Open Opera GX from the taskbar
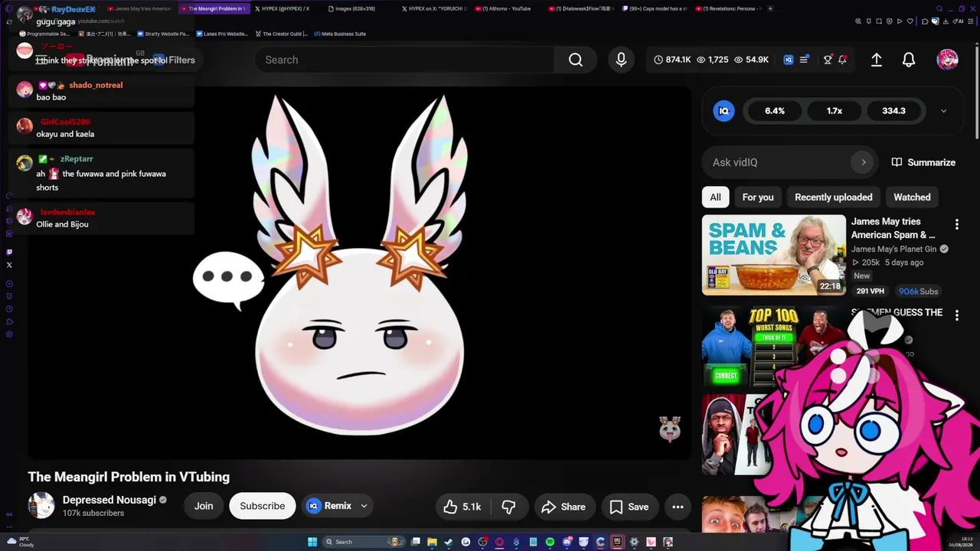Image resolution: width=980 pixels, height=551 pixels. click(x=499, y=542)
